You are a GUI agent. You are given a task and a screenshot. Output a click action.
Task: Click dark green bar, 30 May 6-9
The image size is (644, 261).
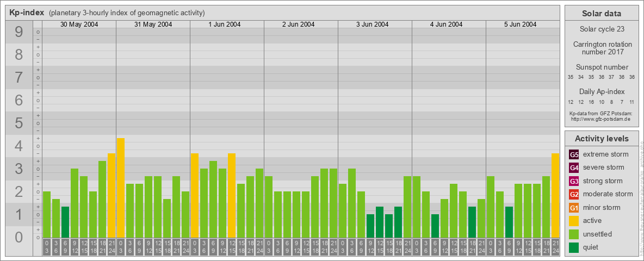point(65,222)
